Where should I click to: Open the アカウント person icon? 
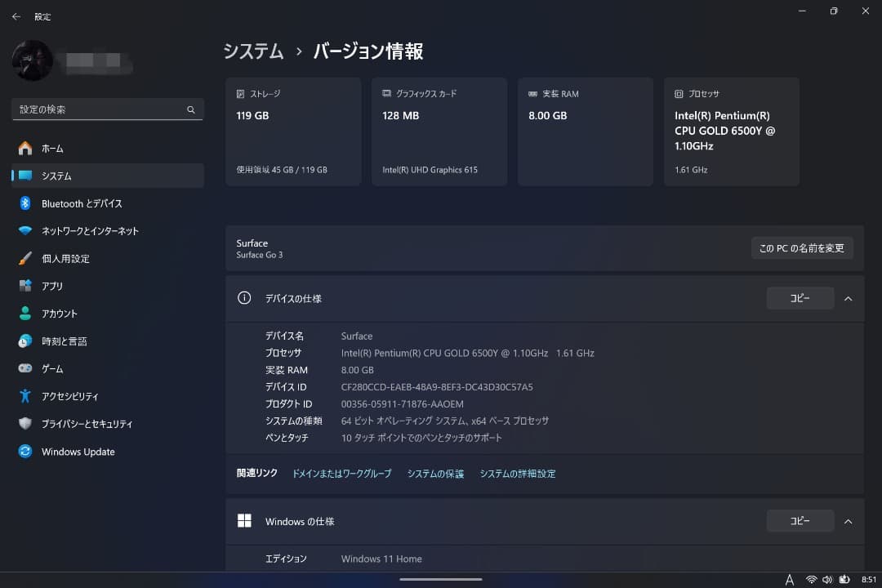[x=25, y=314]
